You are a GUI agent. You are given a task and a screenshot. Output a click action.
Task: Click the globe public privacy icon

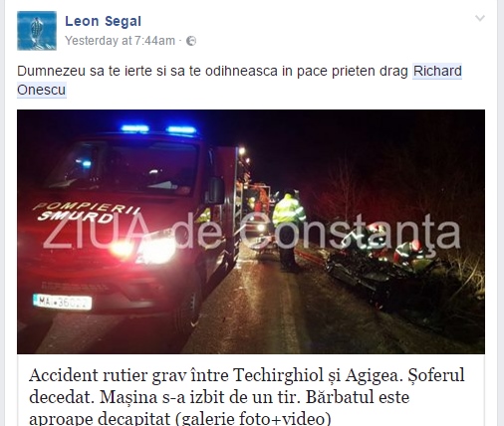(191, 41)
